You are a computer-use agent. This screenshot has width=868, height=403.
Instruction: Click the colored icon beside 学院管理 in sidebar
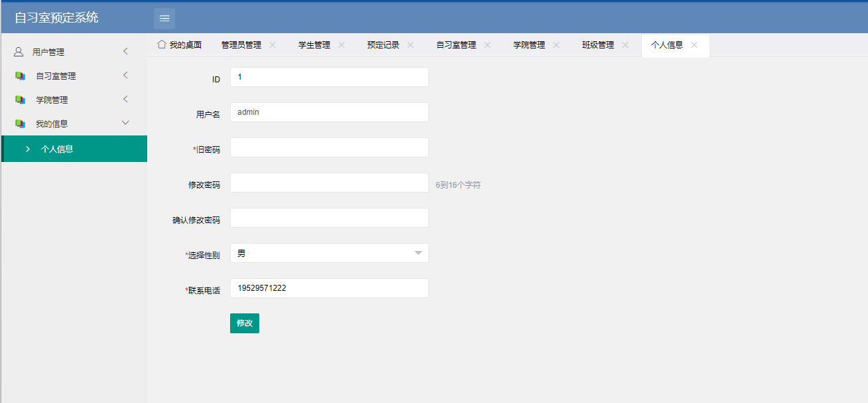click(20, 100)
